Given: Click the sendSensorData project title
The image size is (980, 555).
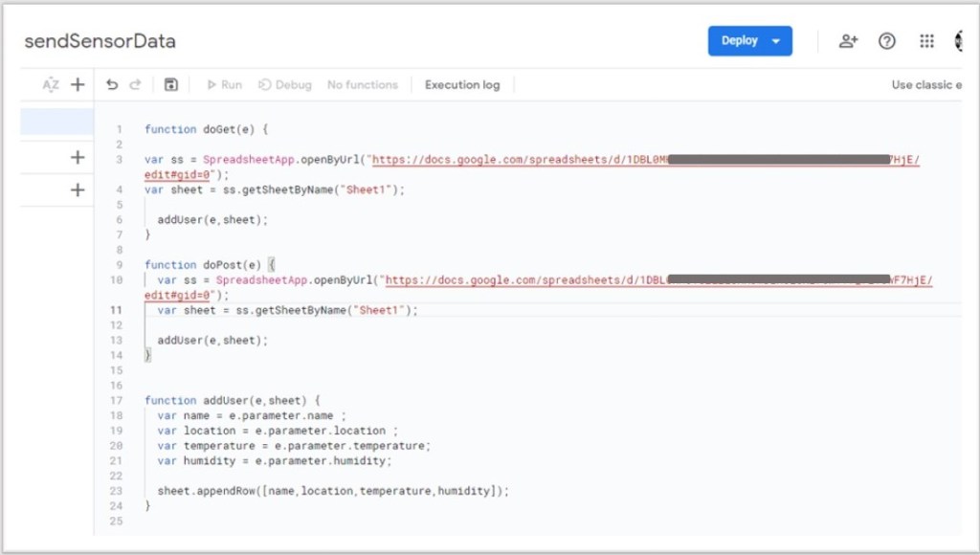Looking at the screenshot, I should point(100,41).
